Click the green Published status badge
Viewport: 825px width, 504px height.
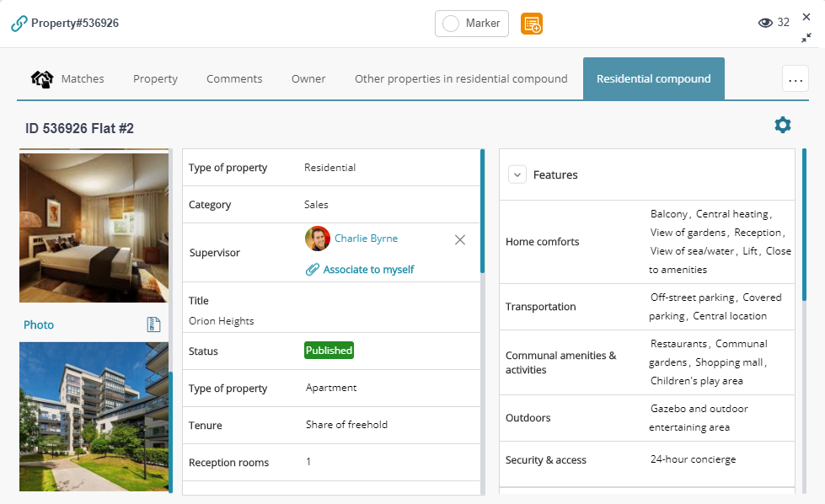[329, 350]
